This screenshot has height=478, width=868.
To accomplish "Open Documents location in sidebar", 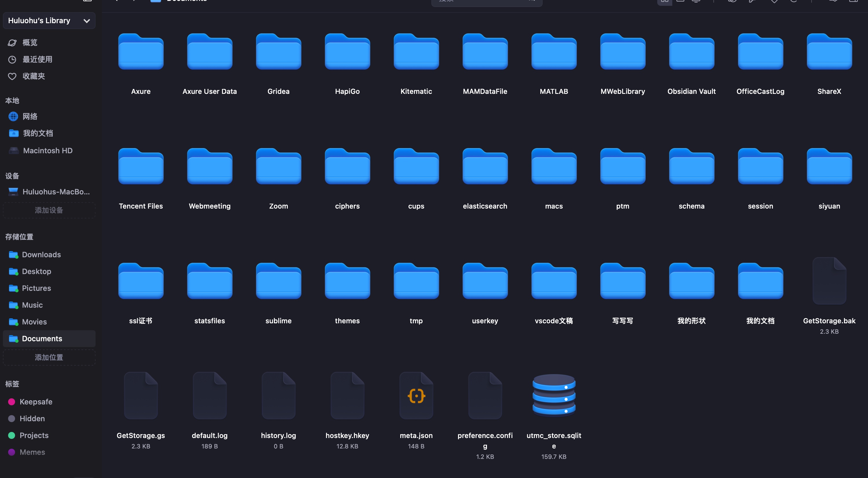I will click(x=49, y=338).
